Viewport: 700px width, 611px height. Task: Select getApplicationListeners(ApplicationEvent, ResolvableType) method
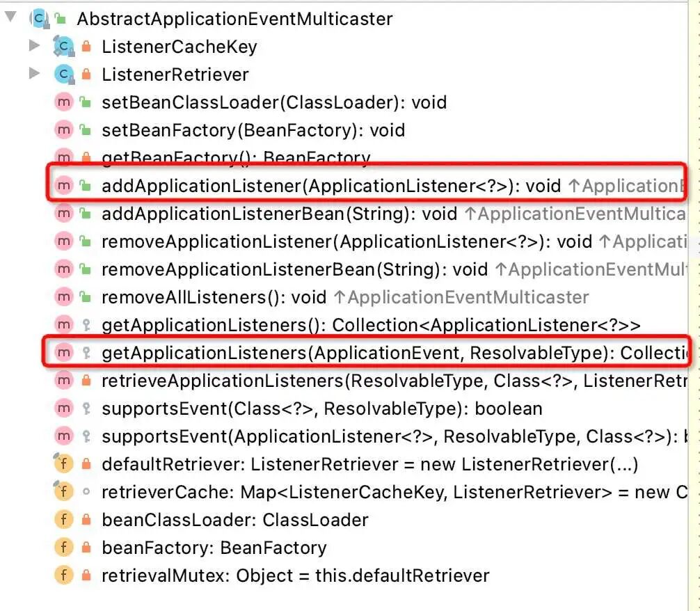tap(395, 352)
